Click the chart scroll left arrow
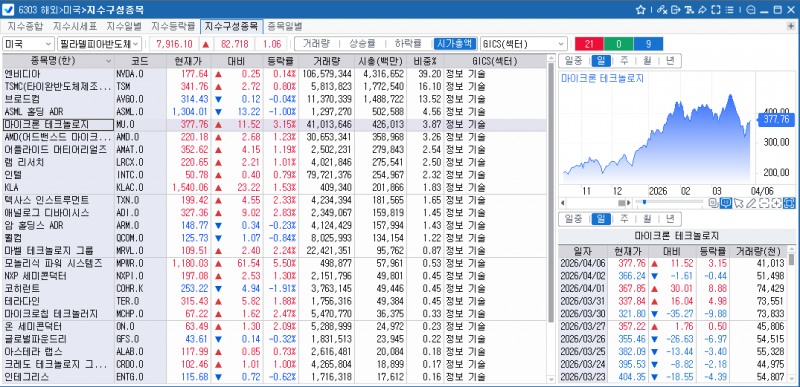The image size is (800, 387). [562, 203]
